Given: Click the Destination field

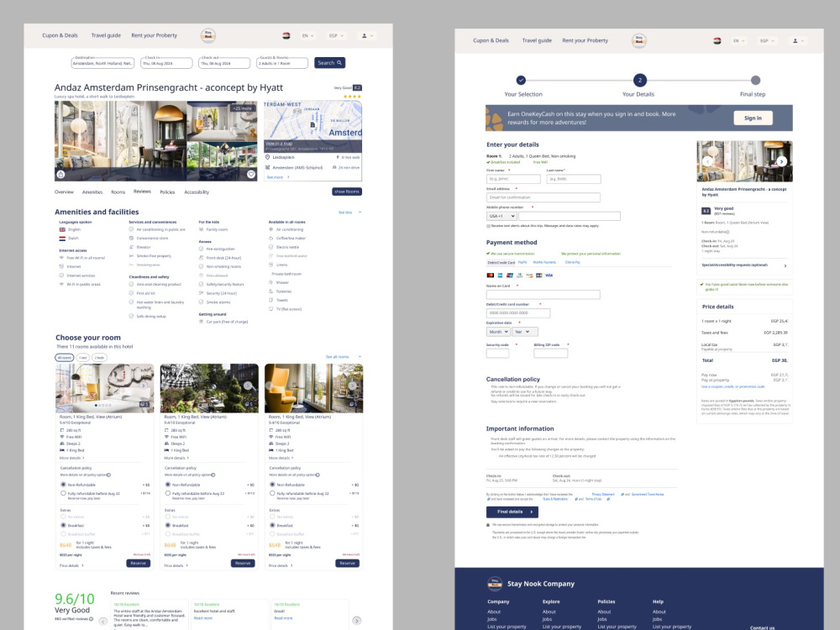Looking at the screenshot, I should [102, 63].
